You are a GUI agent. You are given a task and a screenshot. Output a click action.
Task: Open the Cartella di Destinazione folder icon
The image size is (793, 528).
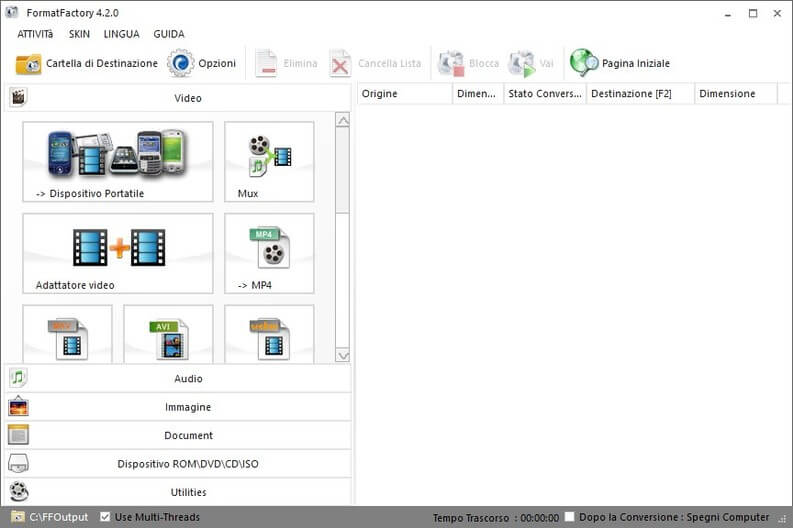point(28,64)
